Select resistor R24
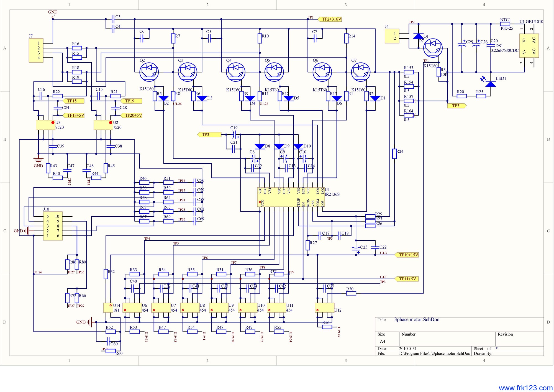This screenshot has height=392, width=554. click(x=394, y=154)
